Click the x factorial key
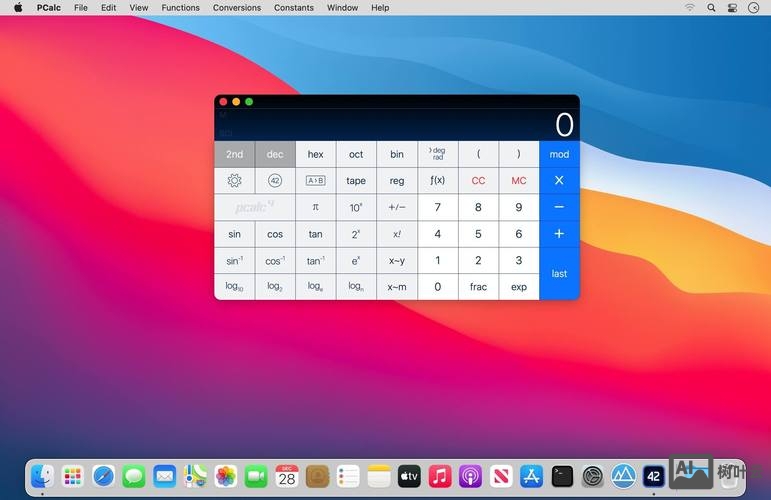Screen dimensions: 771x500 (x=397, y=234)
